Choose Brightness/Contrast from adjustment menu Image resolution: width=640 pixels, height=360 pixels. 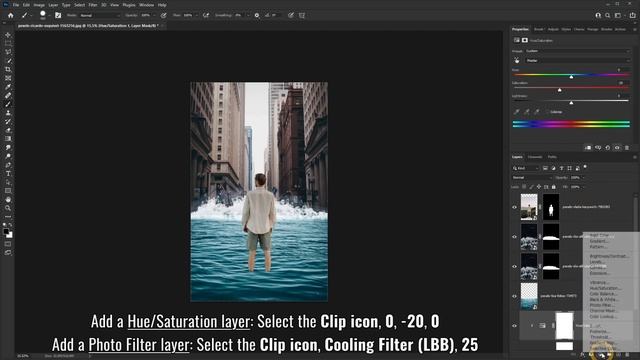tap(609, 256)
